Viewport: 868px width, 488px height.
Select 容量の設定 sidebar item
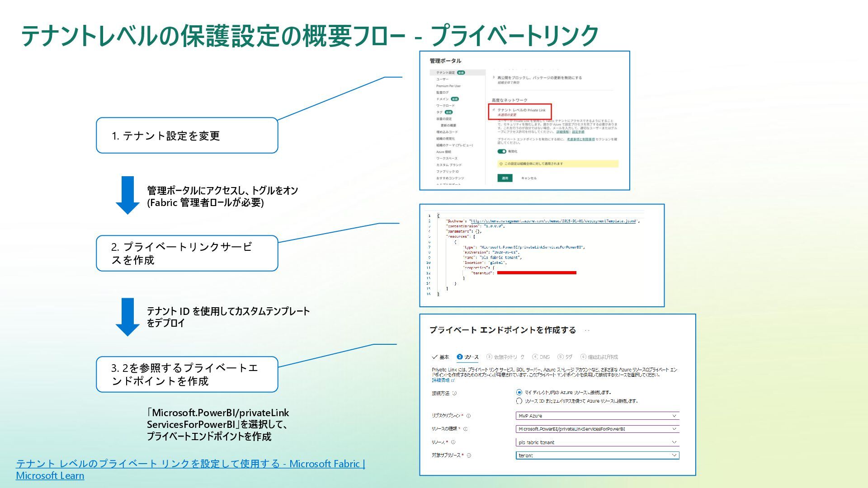(x=444, y=119)
